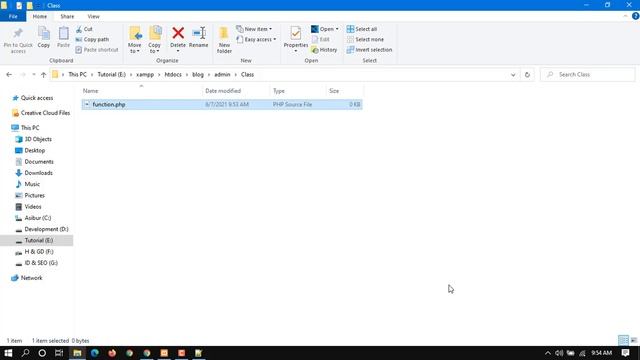Viewport: 640px width, 360px height.
Task: Click Select none in ribbon
Action: pos(365,39)
